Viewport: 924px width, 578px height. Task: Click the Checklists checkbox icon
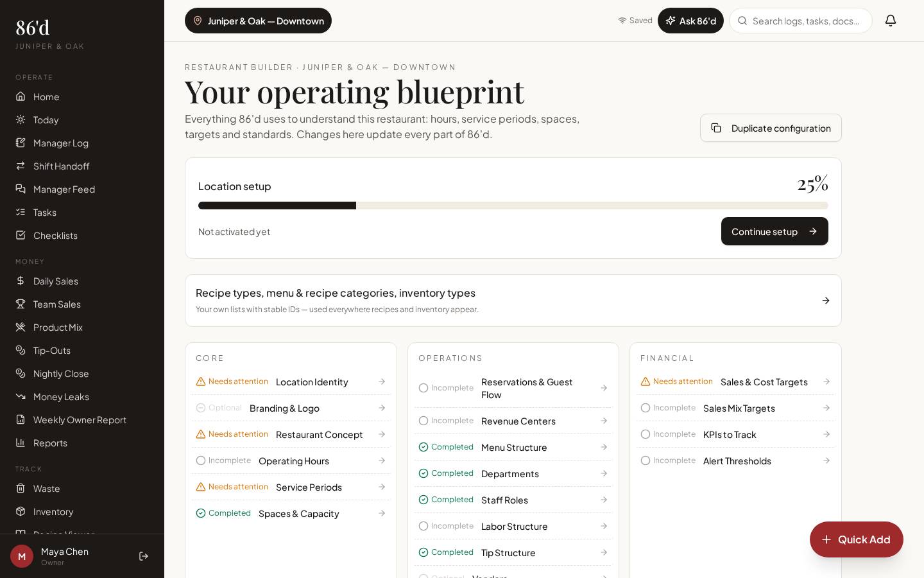pyautogui.click(x=21, y=235)
